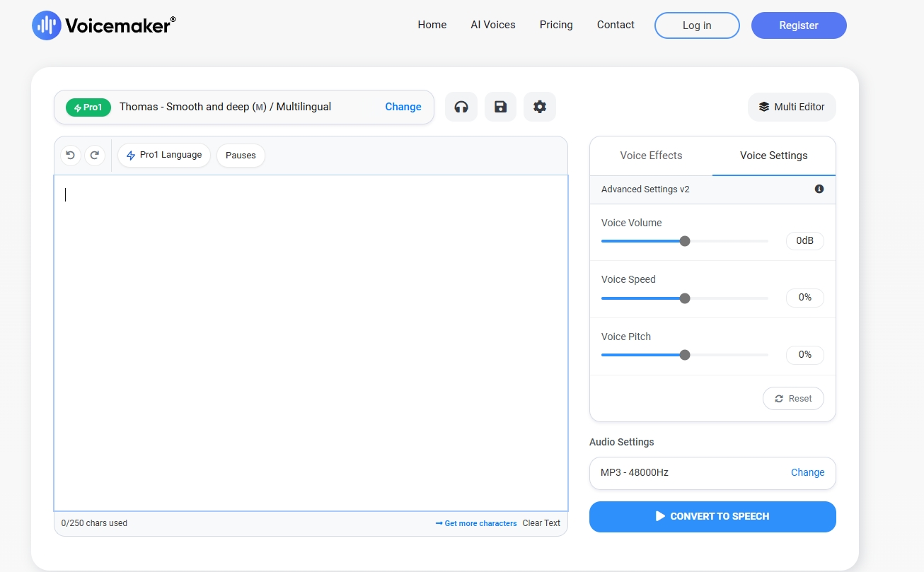Open Pro1 Language options
This screenshot has height=572, width=924.
164,156
